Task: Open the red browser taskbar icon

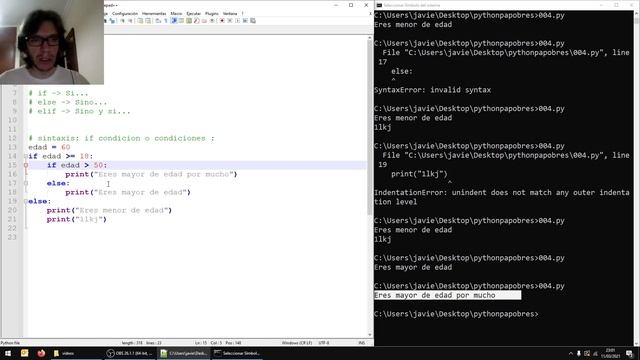Action: 41,353
